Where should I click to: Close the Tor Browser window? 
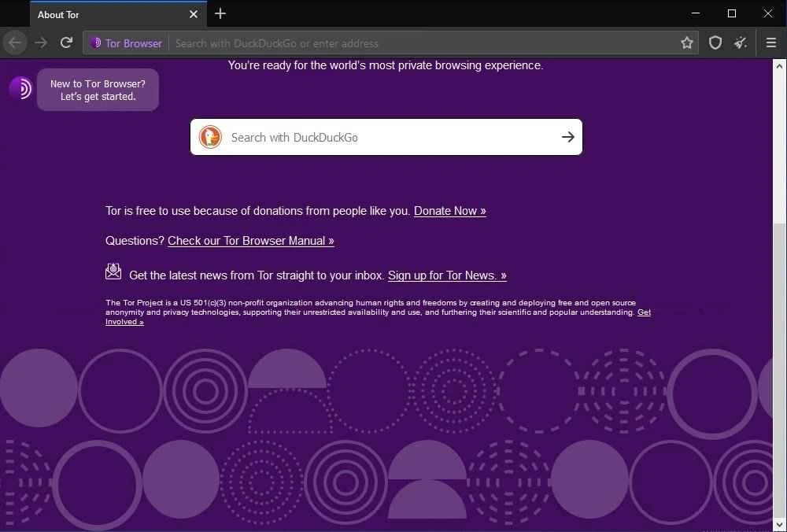(768, 13)
